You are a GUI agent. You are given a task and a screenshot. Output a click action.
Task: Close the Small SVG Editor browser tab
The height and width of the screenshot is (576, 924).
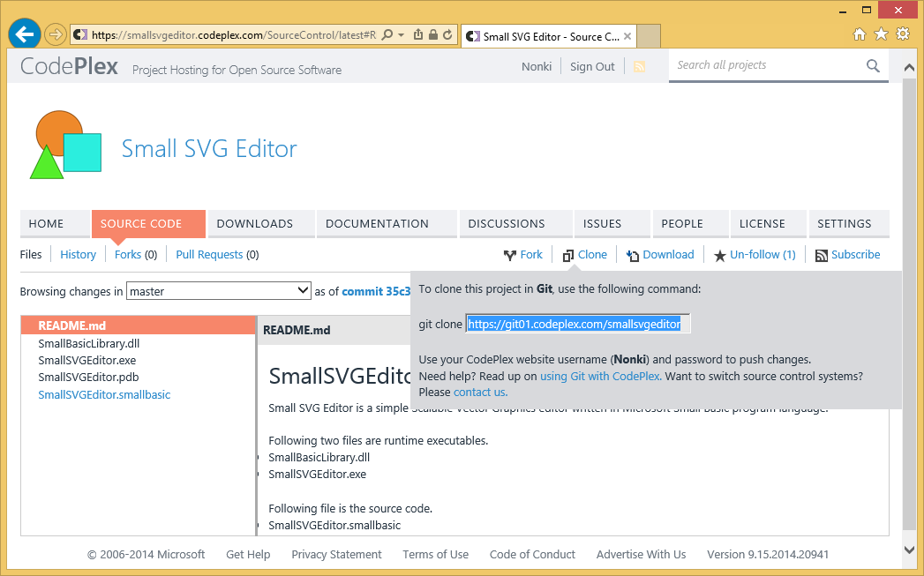click(x=627, y=36)
